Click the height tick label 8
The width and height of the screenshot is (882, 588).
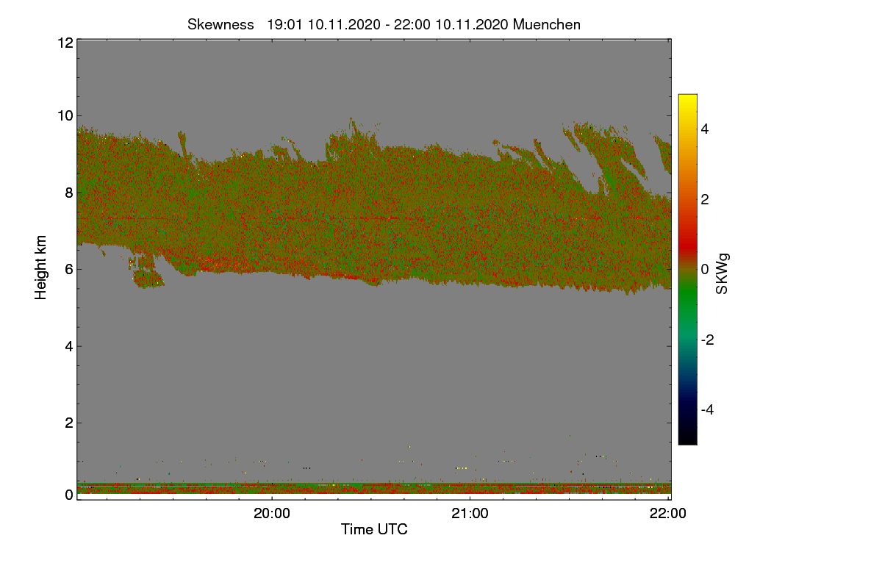tap(68, 193)
